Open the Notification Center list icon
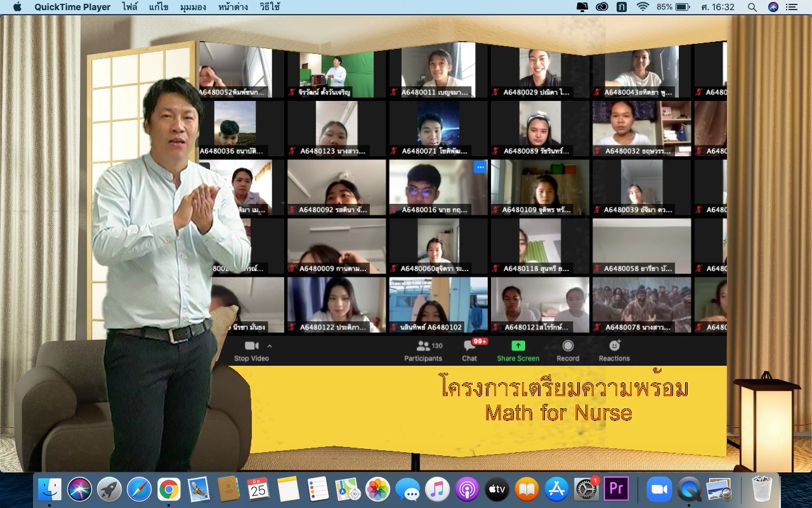 point(791,7)
